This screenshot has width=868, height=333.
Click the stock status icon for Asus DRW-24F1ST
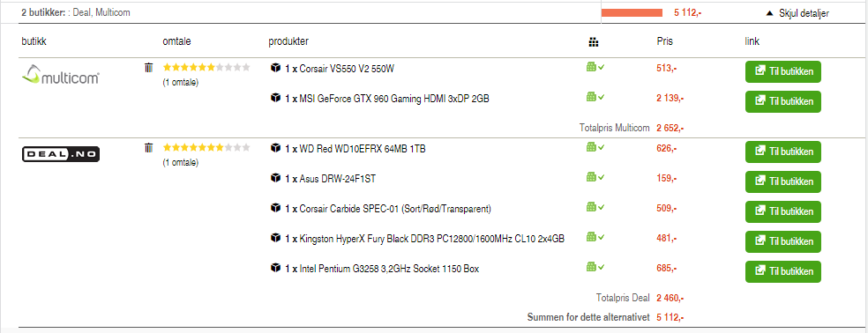595,177
